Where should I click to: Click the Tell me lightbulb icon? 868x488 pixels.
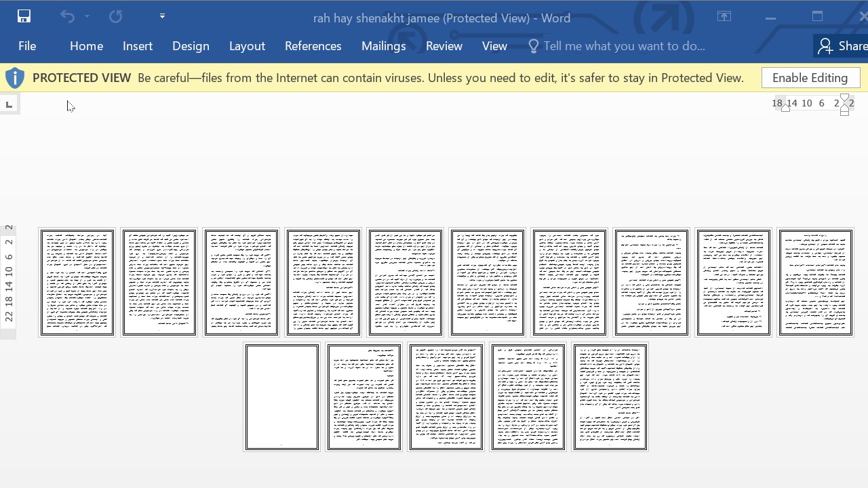tap(534, 46)
